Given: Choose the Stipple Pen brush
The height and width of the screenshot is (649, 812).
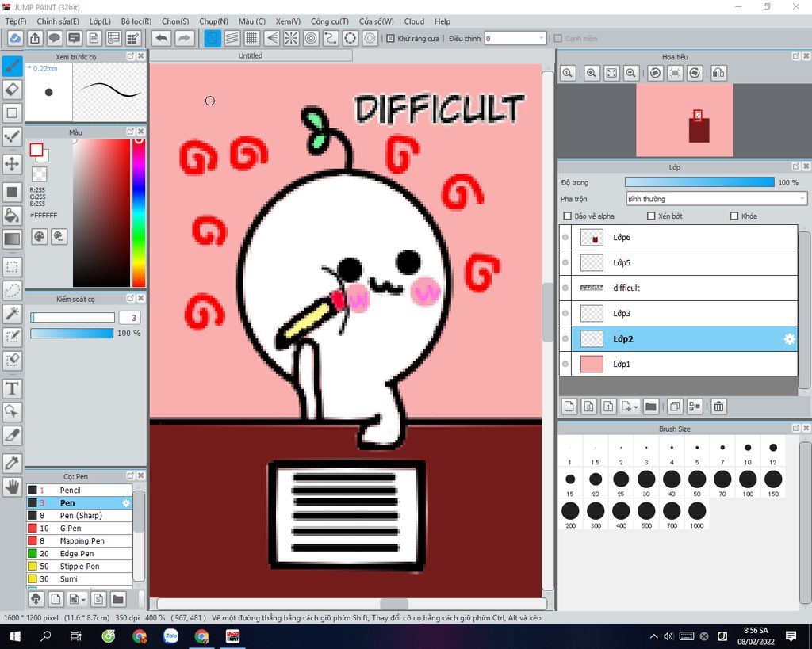Looking at the screenshot, I should (79, 567).
